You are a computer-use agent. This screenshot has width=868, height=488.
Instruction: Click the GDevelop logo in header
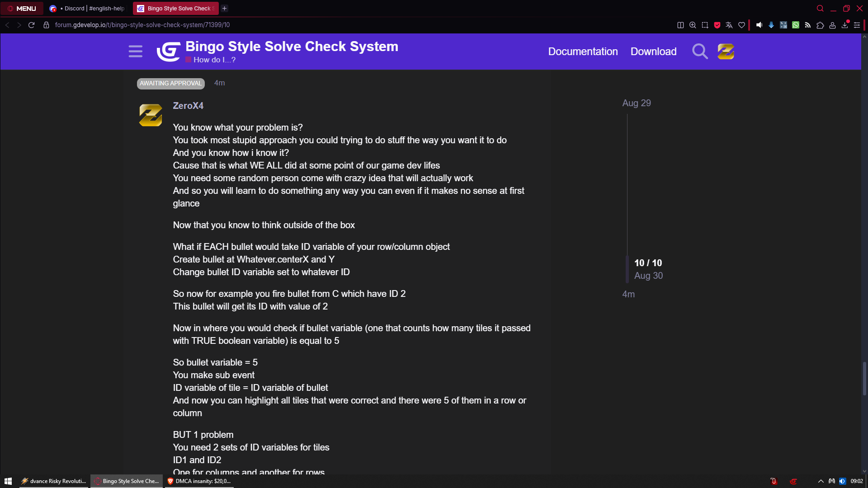click(168, 52)
